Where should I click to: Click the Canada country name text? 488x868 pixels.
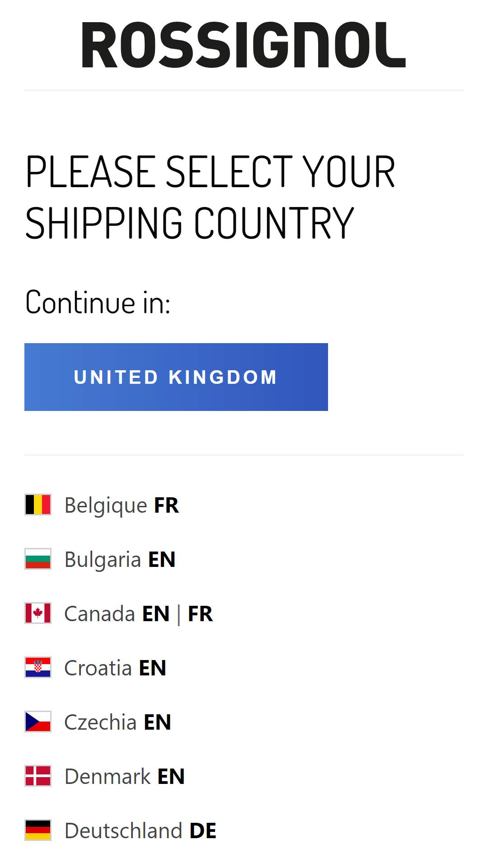(x=100, y=614)
